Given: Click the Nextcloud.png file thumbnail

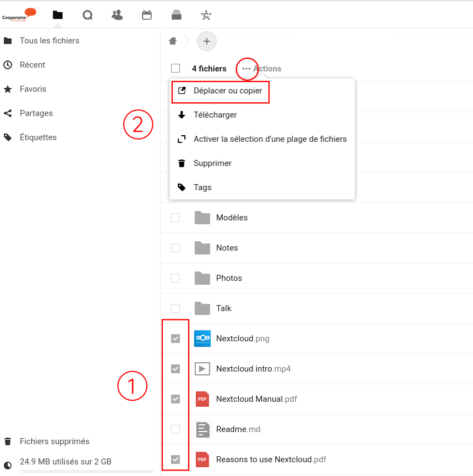Looking at the screenshot, I should click(x=202, y=339).
